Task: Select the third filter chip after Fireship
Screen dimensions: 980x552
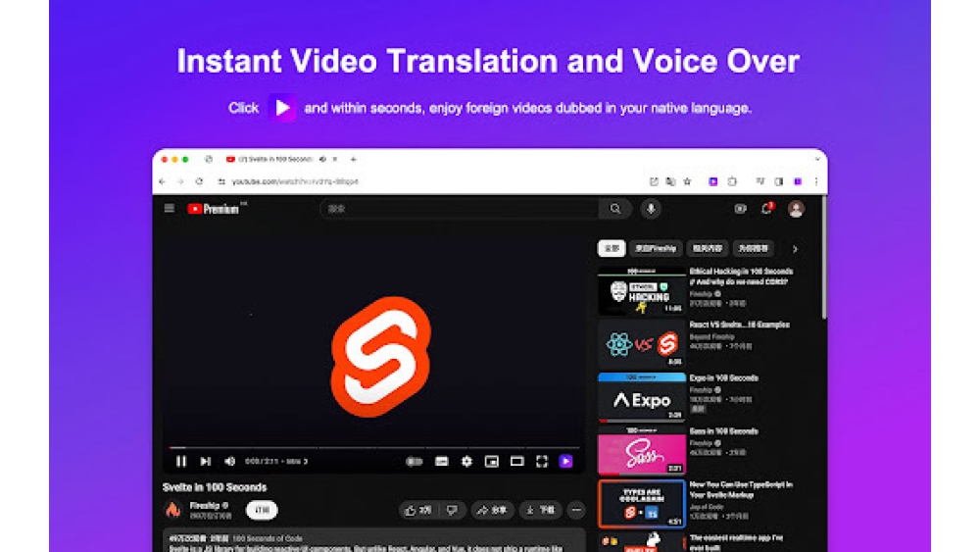Action: (x=708, y=248)
